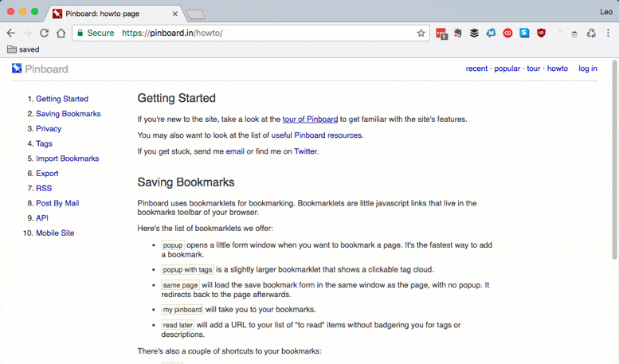Open the popular link in header
Viewport: 619px width, 364px height.
point(507,68)
